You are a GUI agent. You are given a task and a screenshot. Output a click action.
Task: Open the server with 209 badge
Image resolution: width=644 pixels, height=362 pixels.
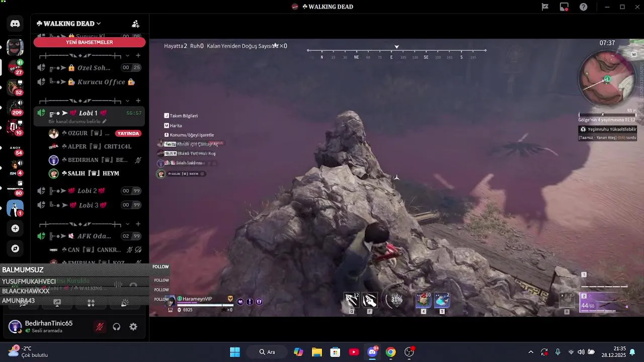tap(15, 107)
